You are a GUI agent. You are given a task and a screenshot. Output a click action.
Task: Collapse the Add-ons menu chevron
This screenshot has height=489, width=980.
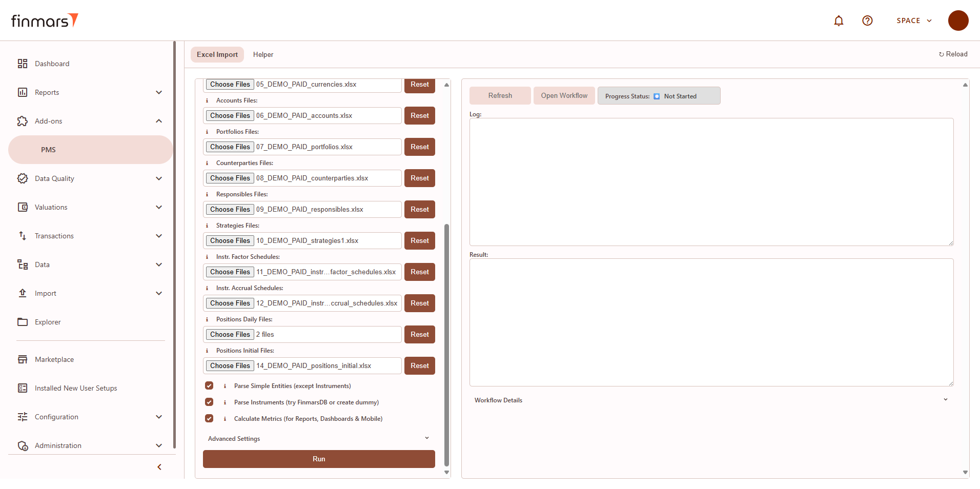(x=159, y=121)
